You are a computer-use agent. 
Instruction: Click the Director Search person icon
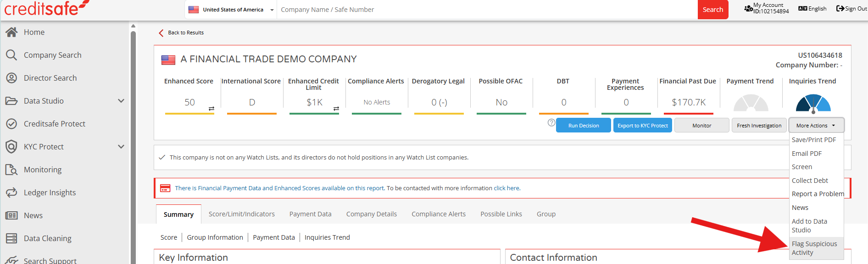coord(11,78)
